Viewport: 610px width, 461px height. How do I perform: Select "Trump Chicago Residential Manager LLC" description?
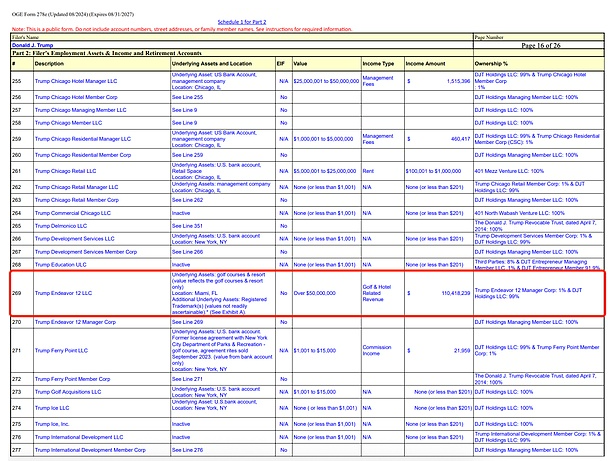coord(83,138)
